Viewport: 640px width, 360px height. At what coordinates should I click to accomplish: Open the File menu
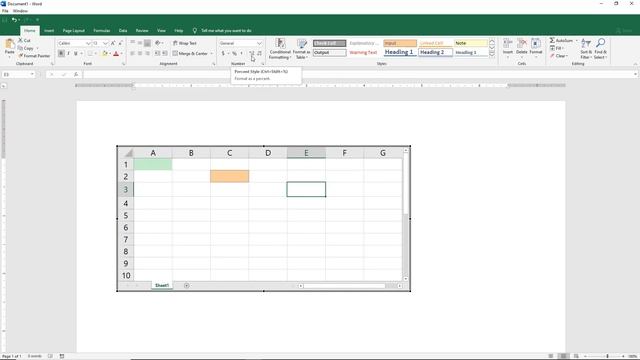[x=5, y=11]
